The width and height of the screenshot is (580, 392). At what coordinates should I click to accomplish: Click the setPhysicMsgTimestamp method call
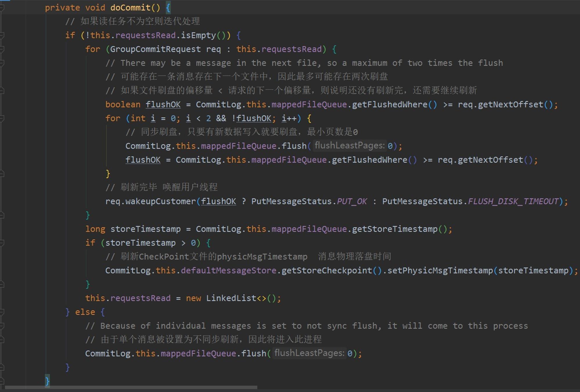(x=440, y=271)
